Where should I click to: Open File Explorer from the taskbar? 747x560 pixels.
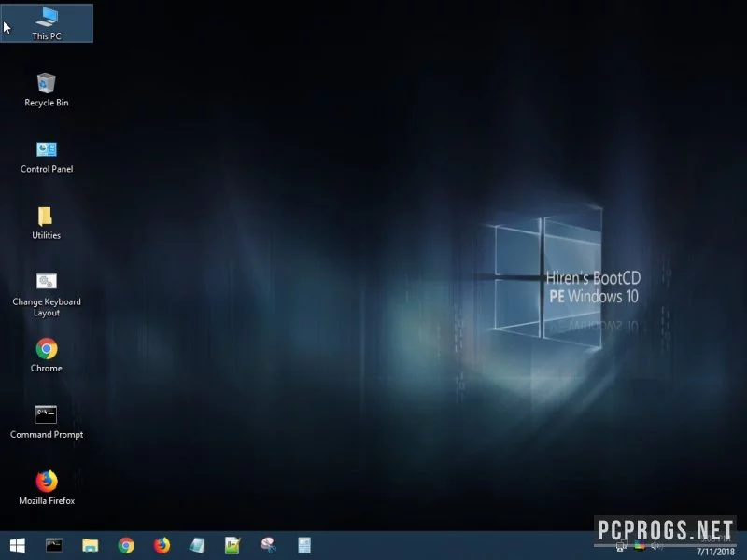(90, 545)
